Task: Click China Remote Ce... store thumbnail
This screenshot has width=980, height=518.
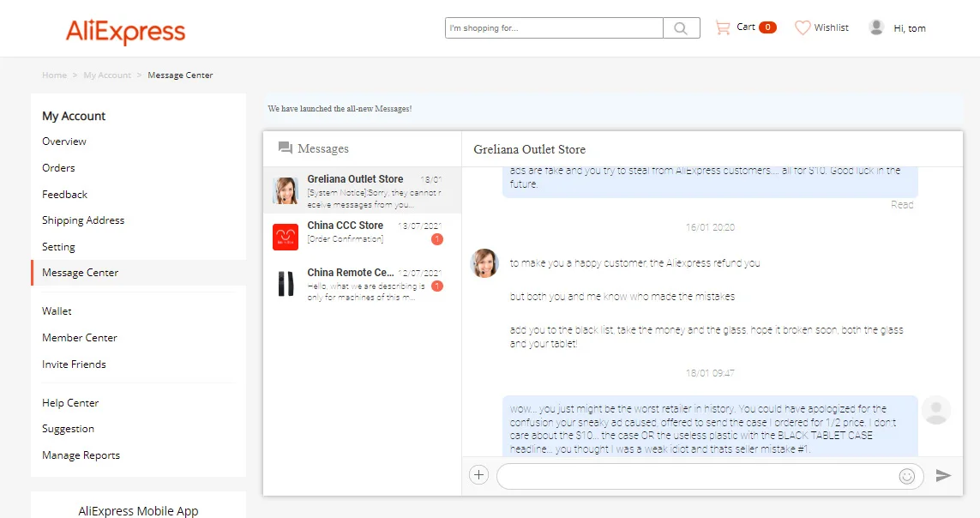Action: (285, 284)
